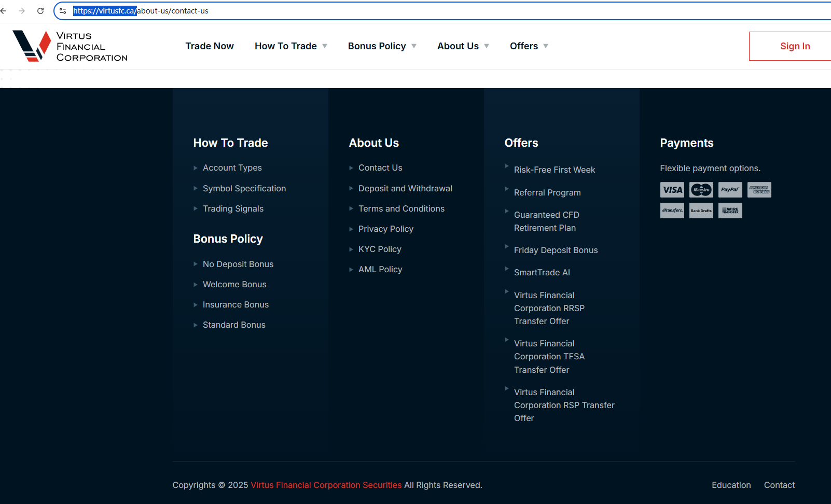Expand the About Us dropdown arrow

[x=487, y=46]
